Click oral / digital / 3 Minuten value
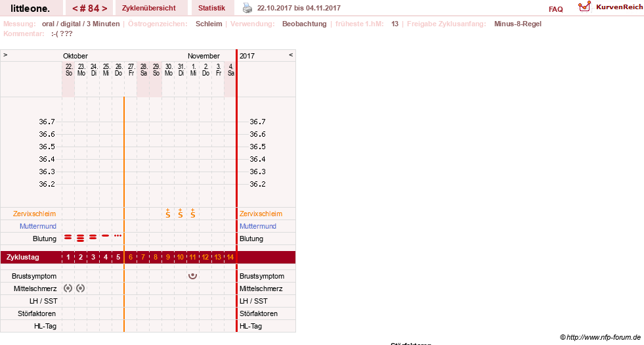Screen dimensions: 644x345 tap(81, 24)
